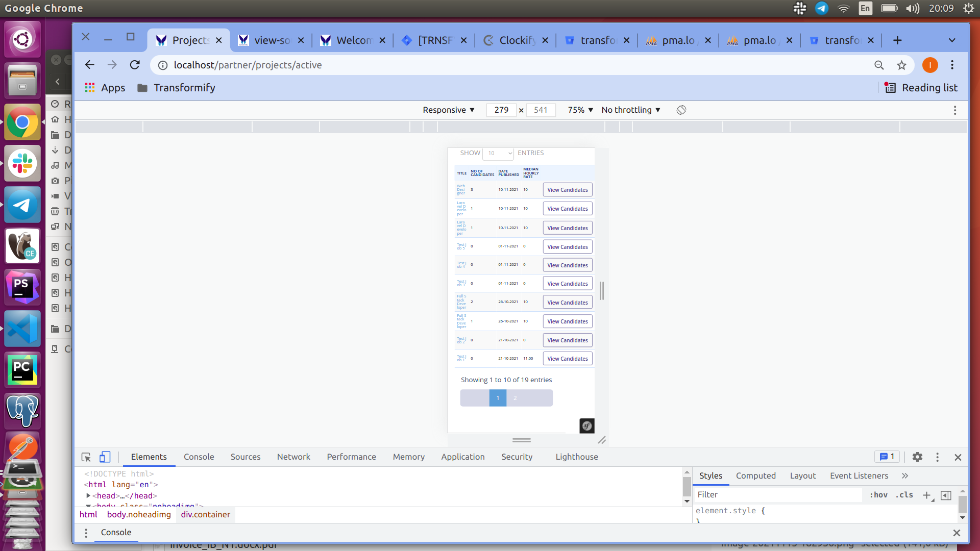Toggle the .cls class editor
This screenshot has width=980, height=551.
point(904,495)
